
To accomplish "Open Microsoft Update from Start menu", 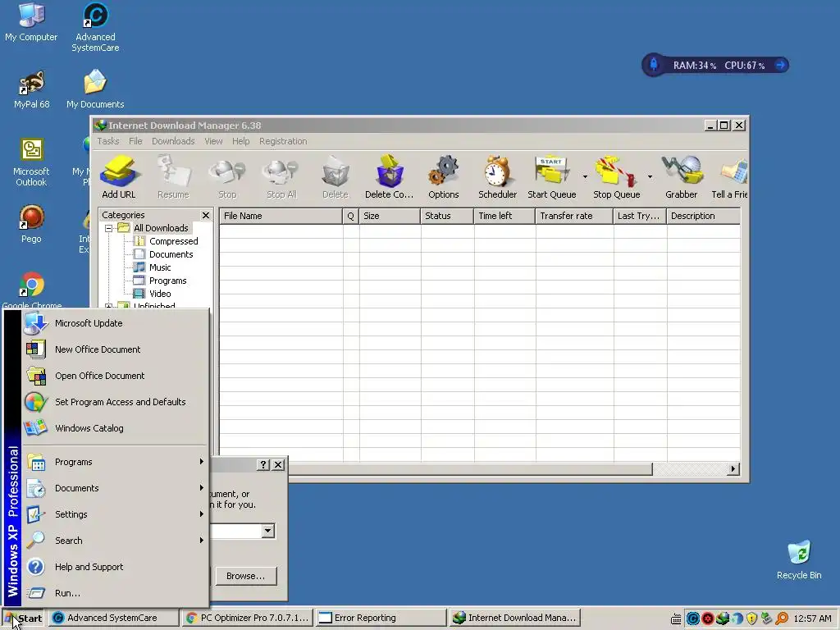I will point(115,323).
